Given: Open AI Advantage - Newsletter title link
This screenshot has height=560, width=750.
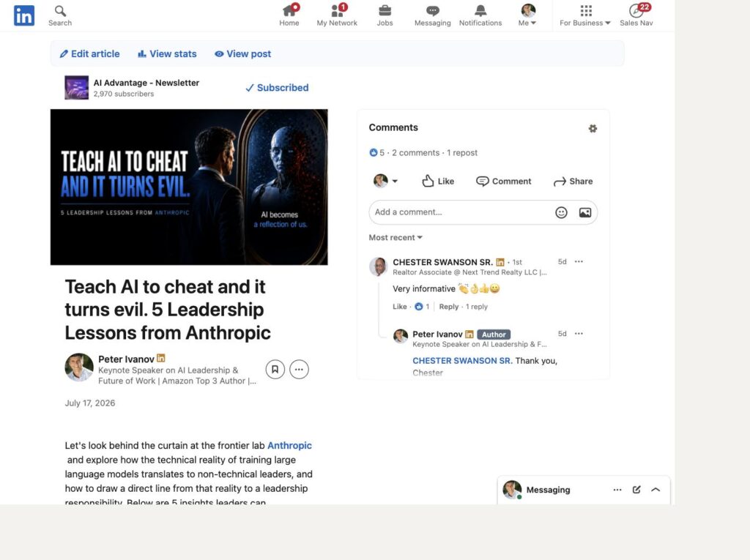Looking at the screenshot, I should [146, 83].
